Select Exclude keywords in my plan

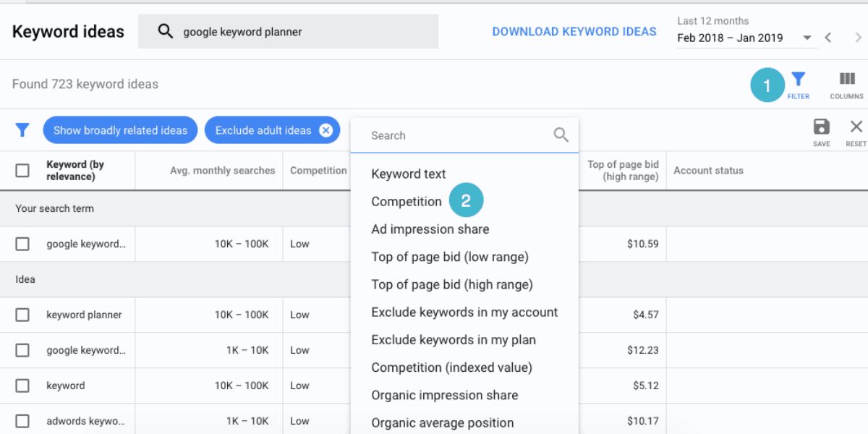point(454,340)
